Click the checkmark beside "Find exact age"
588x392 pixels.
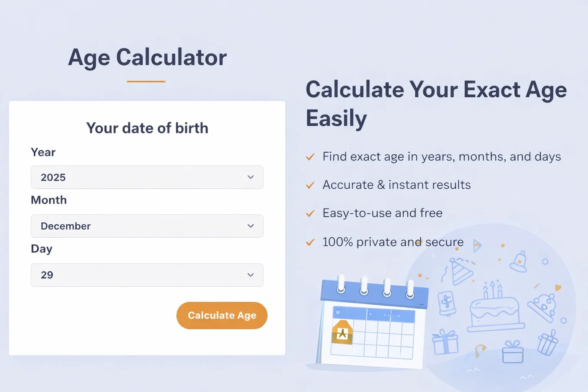click(x=310, y=157)
